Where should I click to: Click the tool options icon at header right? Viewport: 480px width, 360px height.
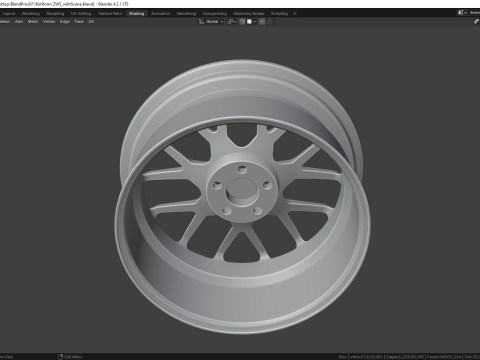point(476,22)
